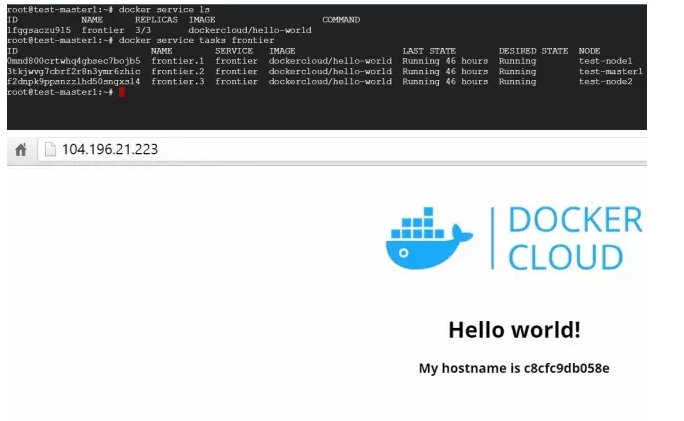684x421 pixels.
Task: Click the DESIRED STATE column header
Action: (534, 51)
